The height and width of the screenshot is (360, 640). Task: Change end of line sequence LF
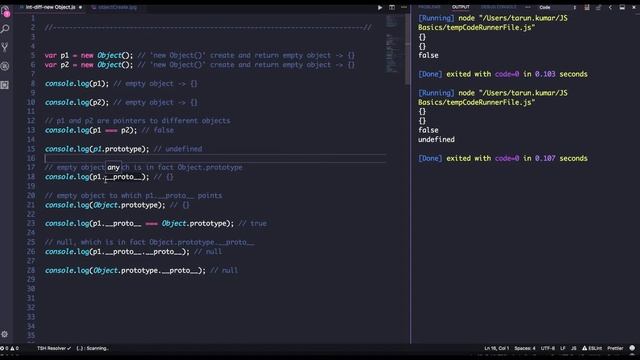(563, 348)
